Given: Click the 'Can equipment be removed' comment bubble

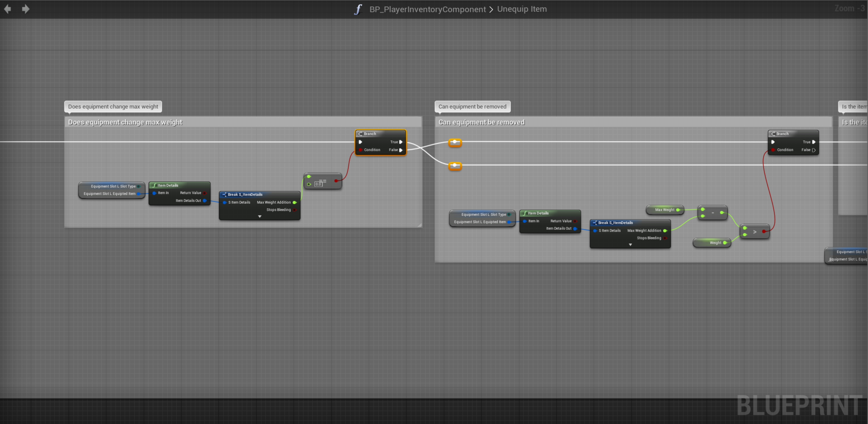Looking at the screenshot, I should point(472,107).
